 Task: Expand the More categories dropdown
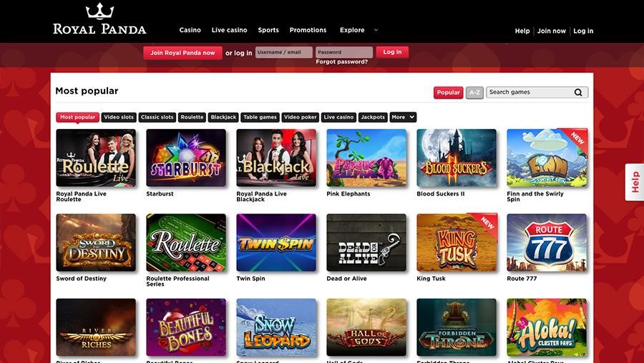[x=403, y=117]
